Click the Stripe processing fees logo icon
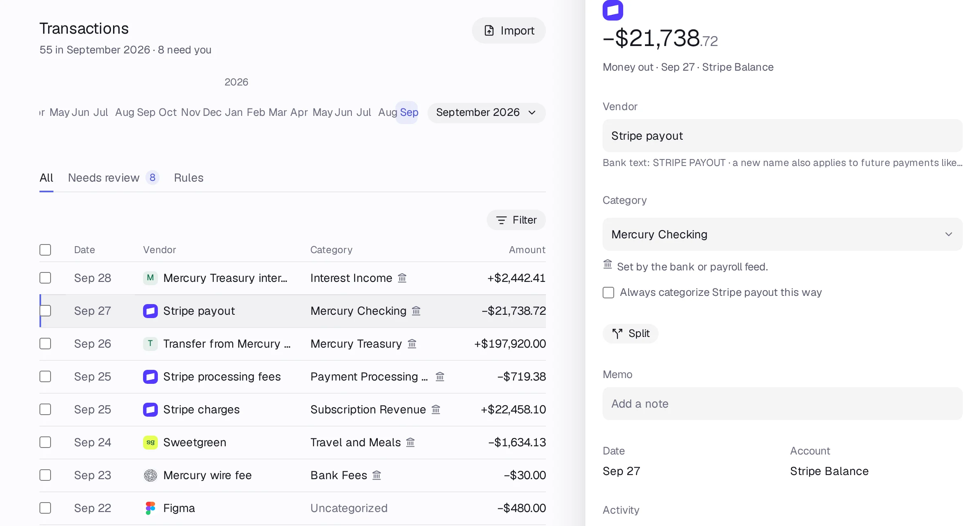980x526 pixels. 150,376
